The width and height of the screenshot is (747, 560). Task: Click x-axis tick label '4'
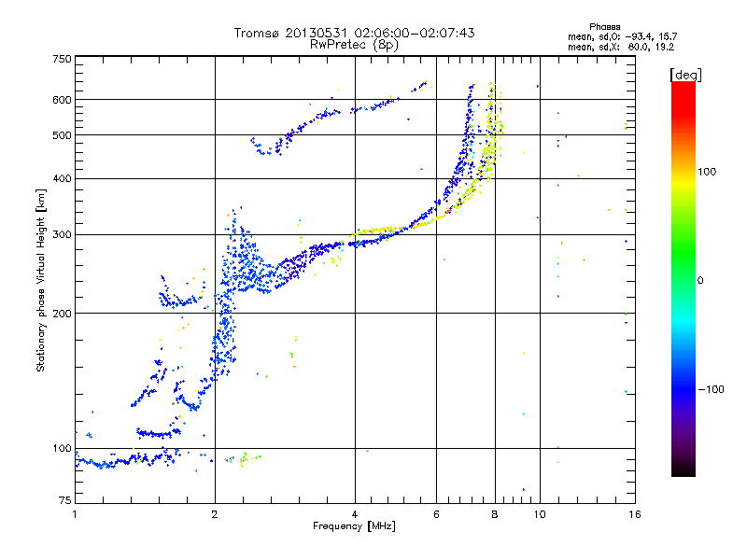pyautogui.click(x=355, y=514)
